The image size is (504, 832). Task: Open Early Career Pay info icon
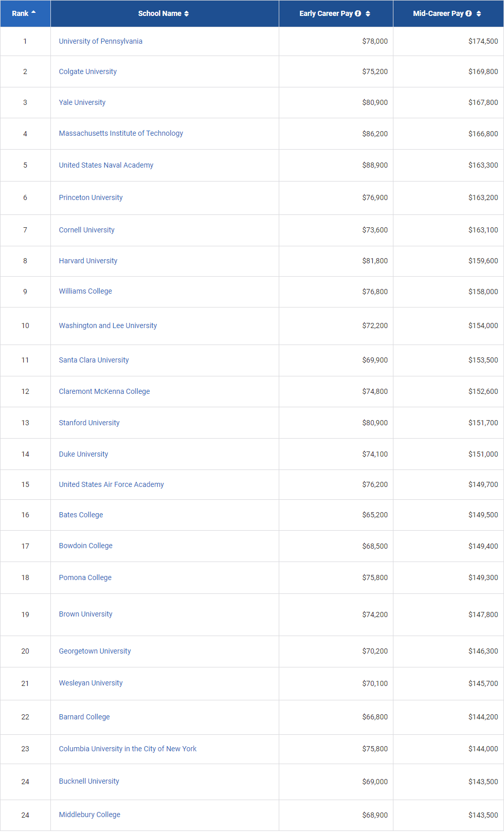click(358, 13)
